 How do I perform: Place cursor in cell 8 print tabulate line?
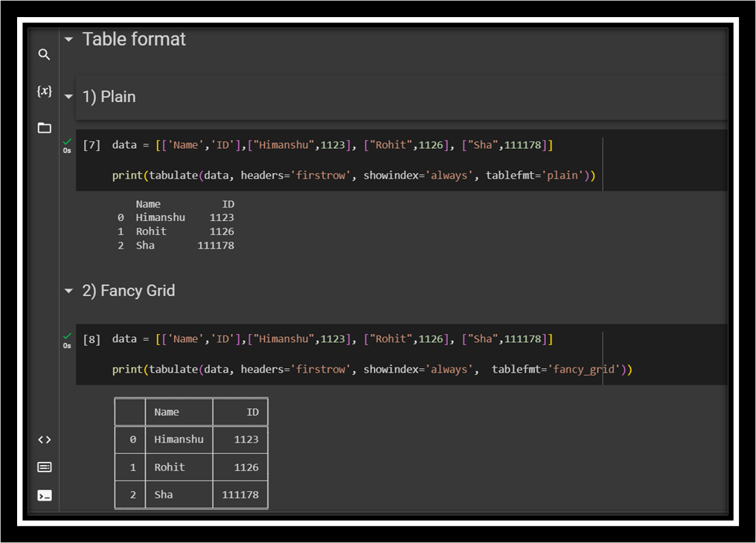(x=371, y=370)
